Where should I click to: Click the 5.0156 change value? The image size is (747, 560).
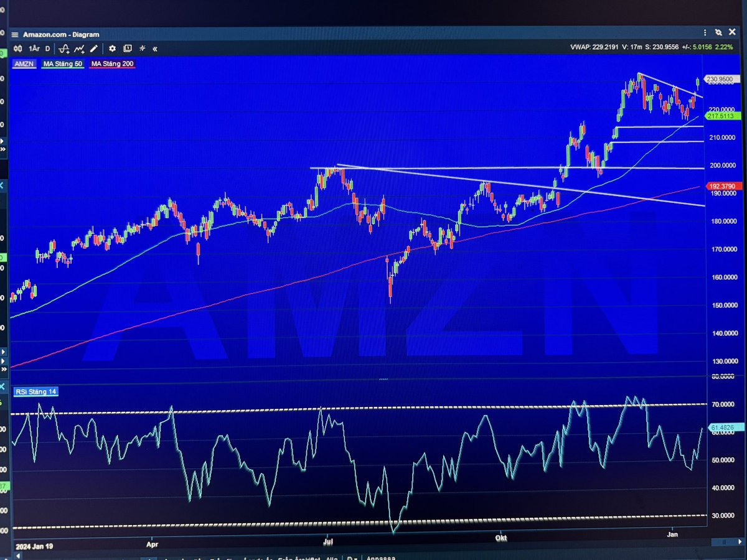pos(702,47)
